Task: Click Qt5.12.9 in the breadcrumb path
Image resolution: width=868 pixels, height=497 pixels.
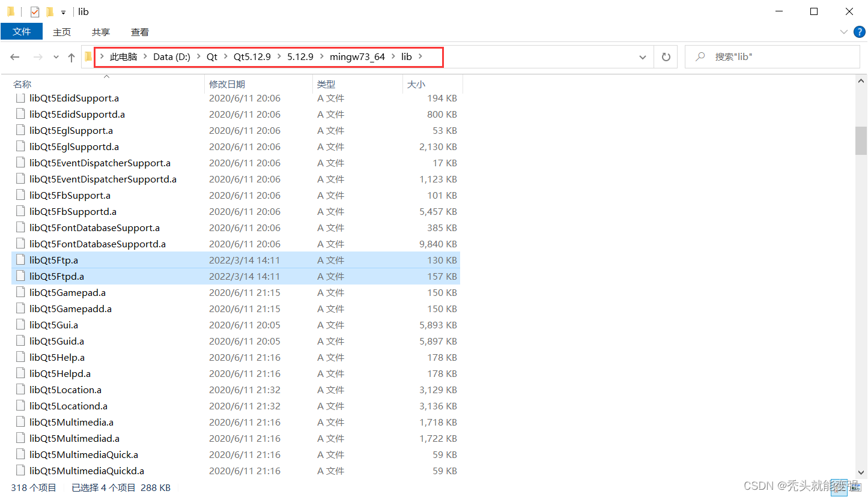Action: (252, 57)
